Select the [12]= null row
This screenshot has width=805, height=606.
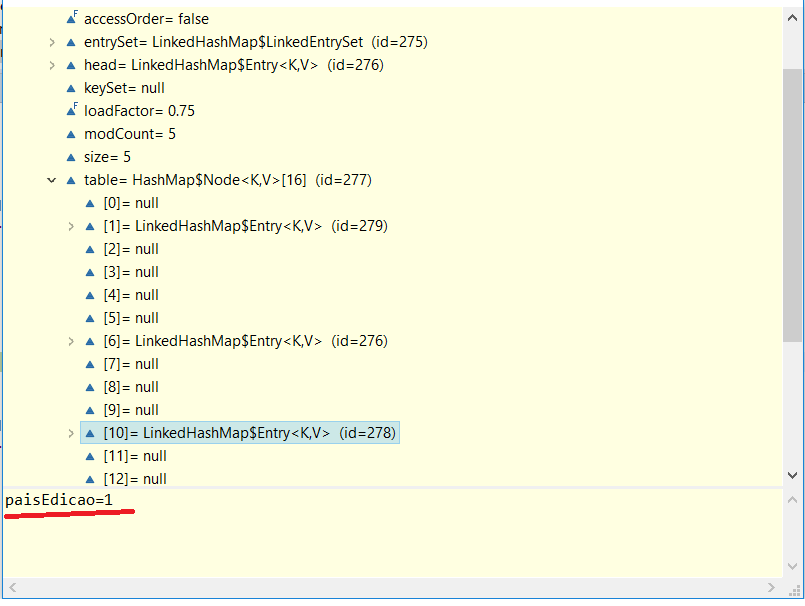tap(135, 479)
